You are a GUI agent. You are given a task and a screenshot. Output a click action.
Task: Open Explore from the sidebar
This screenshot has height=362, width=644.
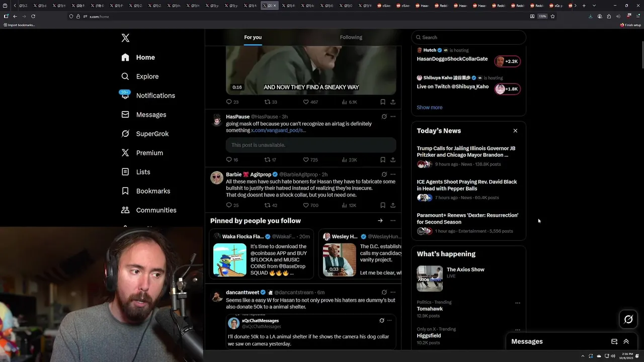[140, 76]
